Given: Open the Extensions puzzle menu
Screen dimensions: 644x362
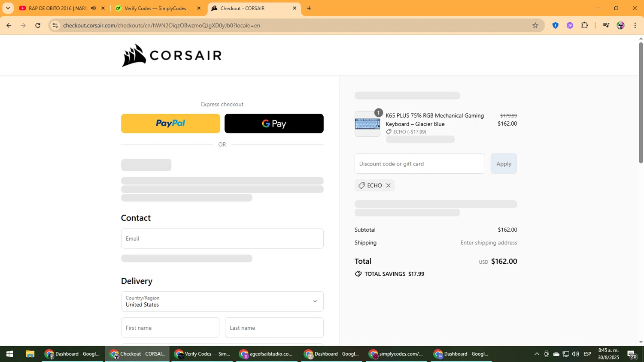Looking at the screenshot, I should (584, 25).
